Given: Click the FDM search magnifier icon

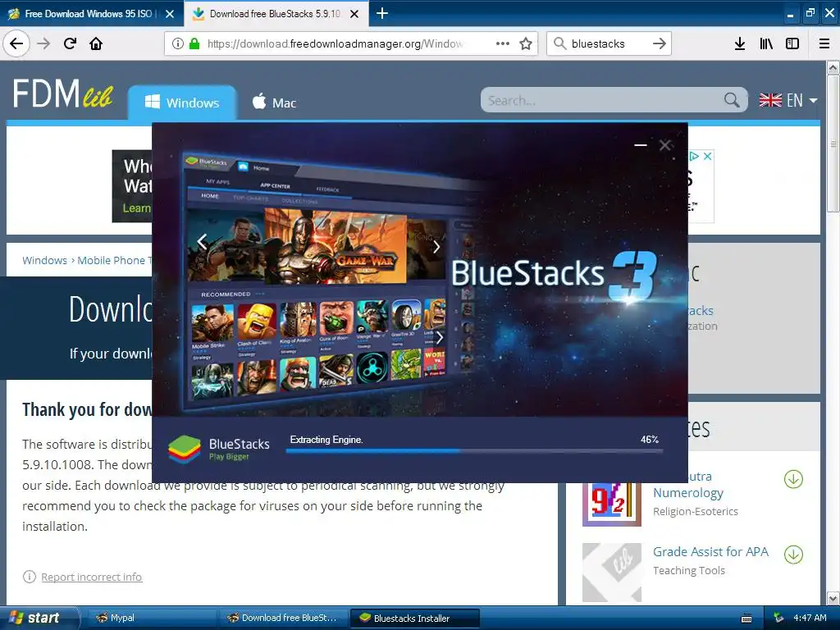Looking at the screenshot, I should pos(732,99).
